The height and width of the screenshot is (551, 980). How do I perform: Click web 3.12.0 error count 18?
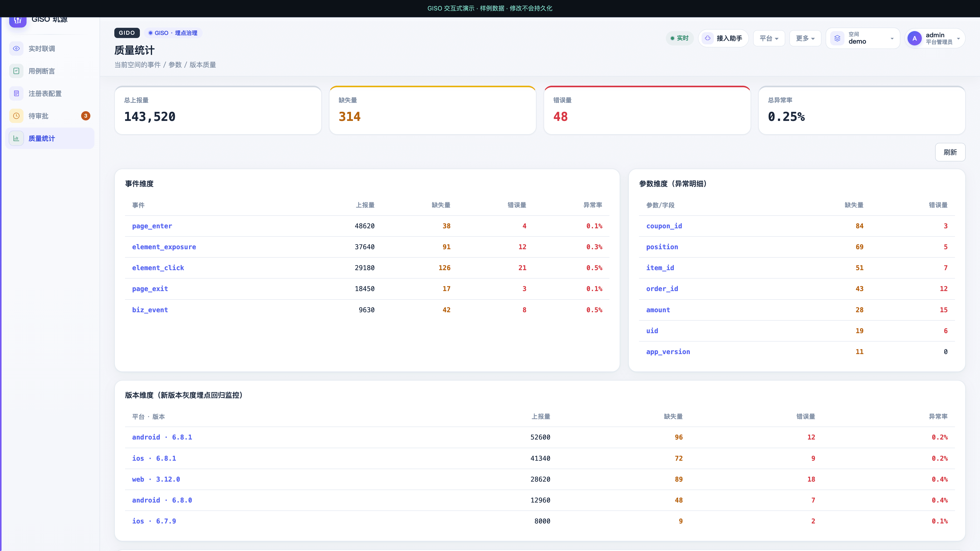click(811, 479)
